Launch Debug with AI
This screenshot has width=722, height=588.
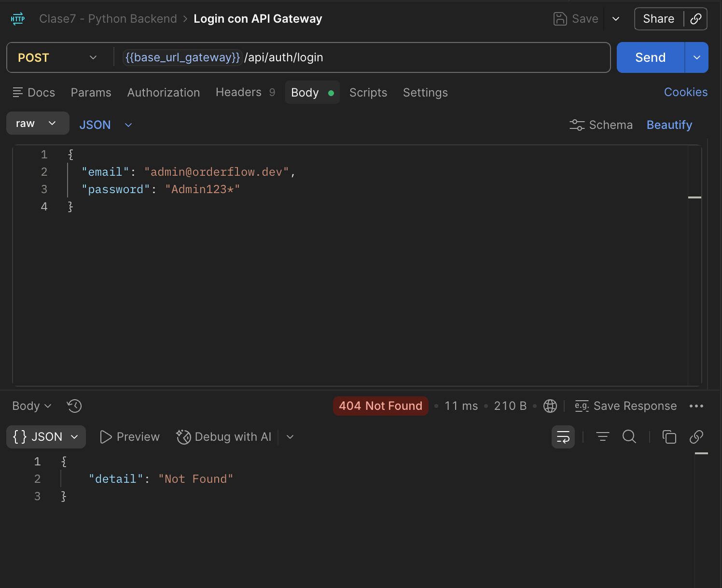click(x=224, y=437)
